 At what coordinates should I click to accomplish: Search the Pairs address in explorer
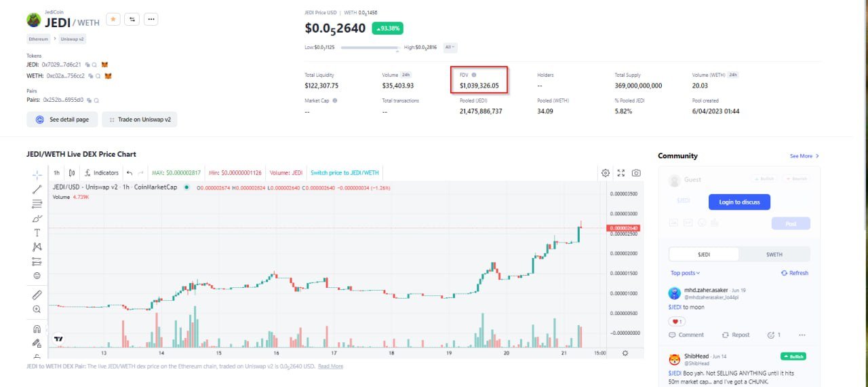click(96, 100)
